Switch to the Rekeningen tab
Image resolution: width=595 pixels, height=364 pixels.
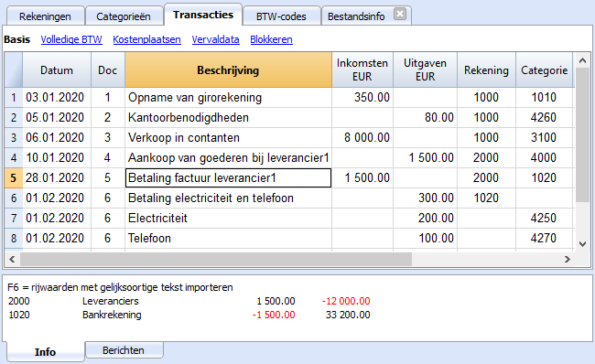tap(45, 16)
